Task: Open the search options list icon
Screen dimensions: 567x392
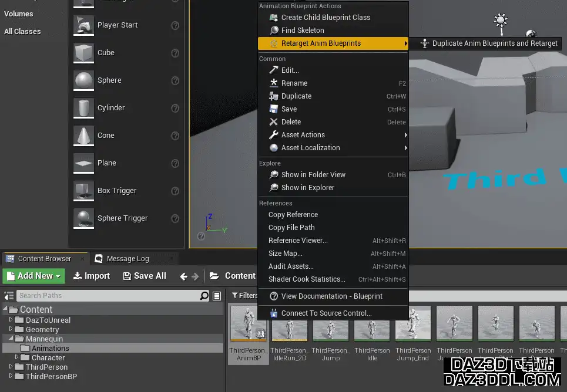Action: point(217,296)
